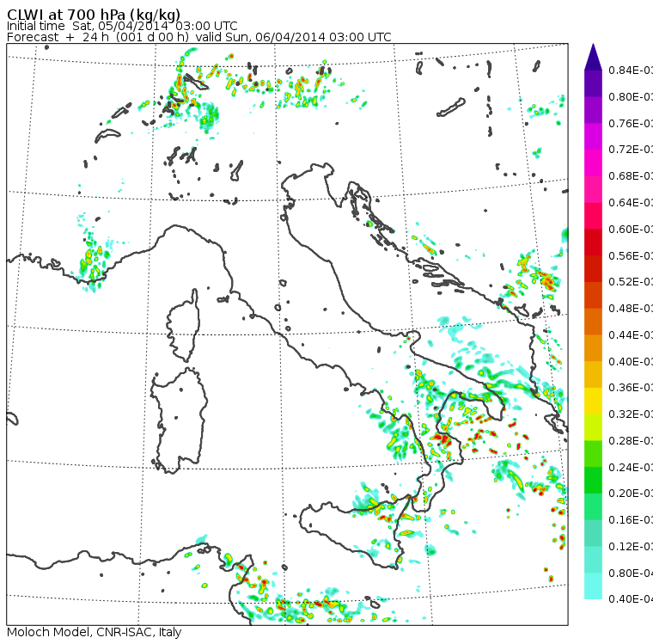Select the 0.28E-03 colorbar value
The width and height of the screenshot is (653, 644).
point(631,440)
